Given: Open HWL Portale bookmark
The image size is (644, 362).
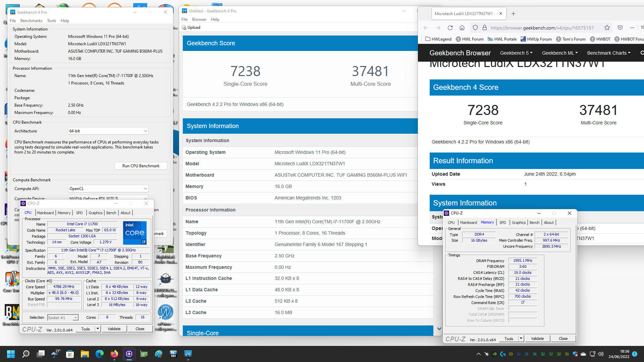Looking at the screenshot, I should 502,39.
